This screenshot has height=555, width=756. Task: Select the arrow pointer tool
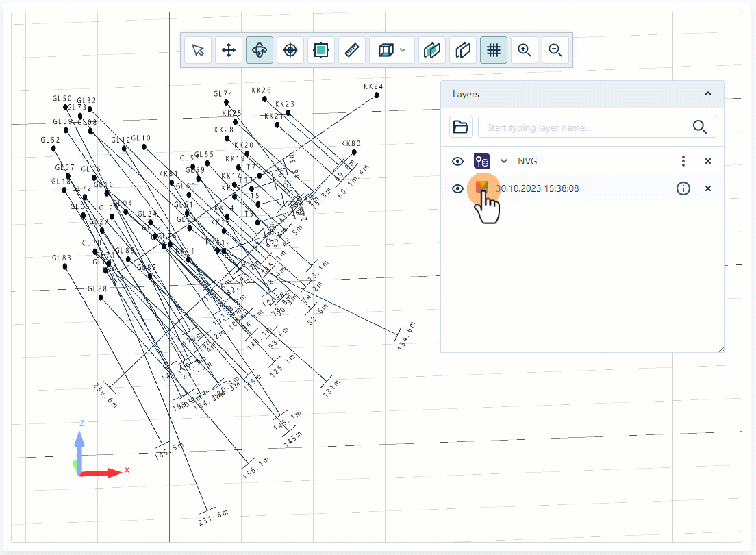198,50
